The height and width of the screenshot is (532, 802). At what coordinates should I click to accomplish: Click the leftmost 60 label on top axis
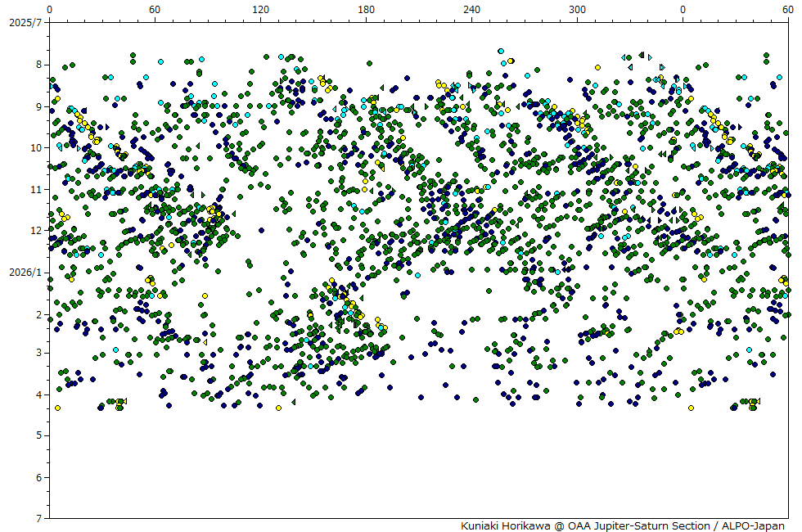point(155,9)
